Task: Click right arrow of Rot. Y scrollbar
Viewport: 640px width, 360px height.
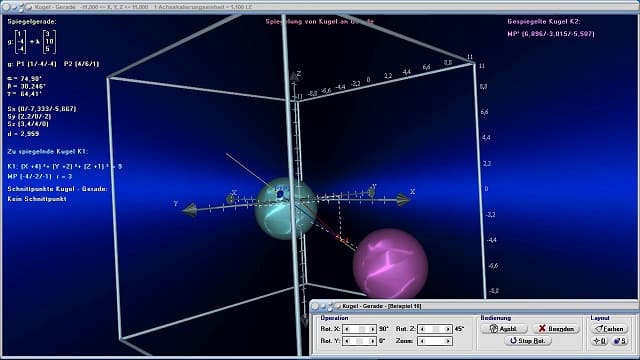Action: click(x=372, y=341)
